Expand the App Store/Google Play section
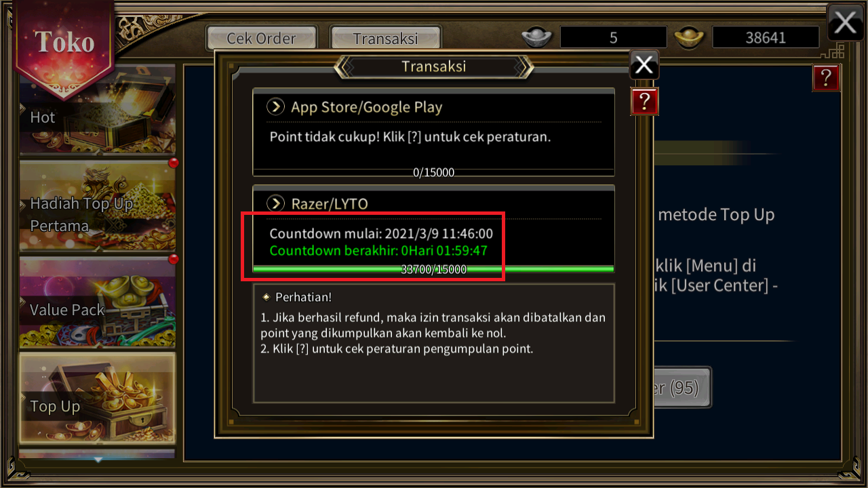Screen dimensions: 868x488 point(433,106)
